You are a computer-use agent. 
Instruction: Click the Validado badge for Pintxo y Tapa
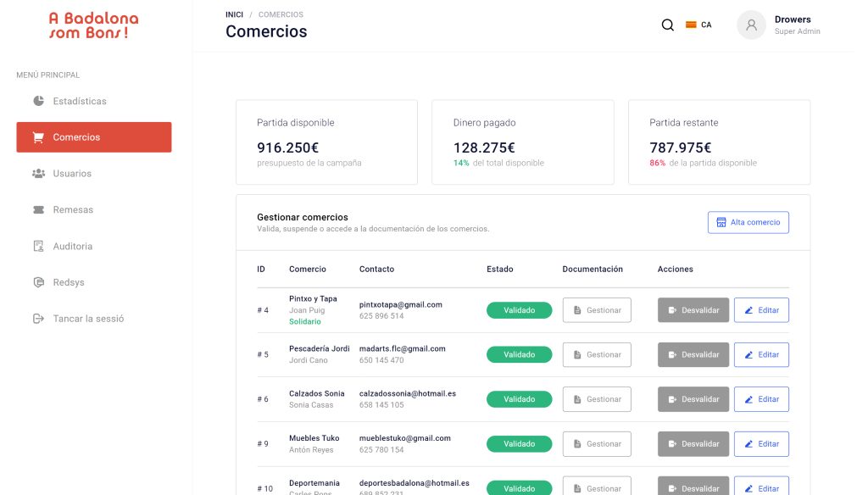520,310
